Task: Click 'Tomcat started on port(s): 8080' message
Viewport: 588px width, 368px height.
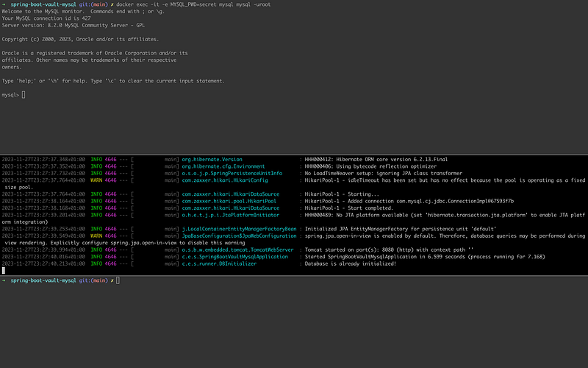Action: click(x=389, y=250)
